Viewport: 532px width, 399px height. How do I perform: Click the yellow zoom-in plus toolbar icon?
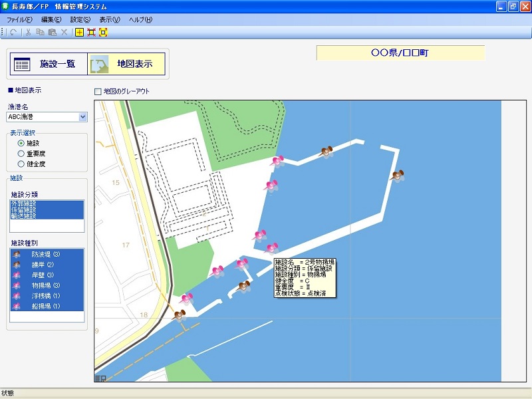click(80, 32)
